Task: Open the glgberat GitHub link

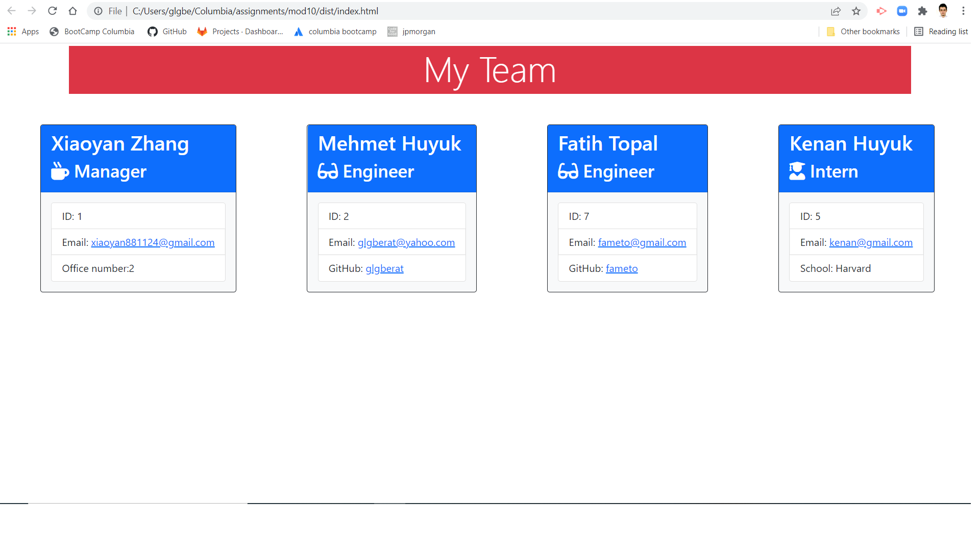Action: point(384,269)
